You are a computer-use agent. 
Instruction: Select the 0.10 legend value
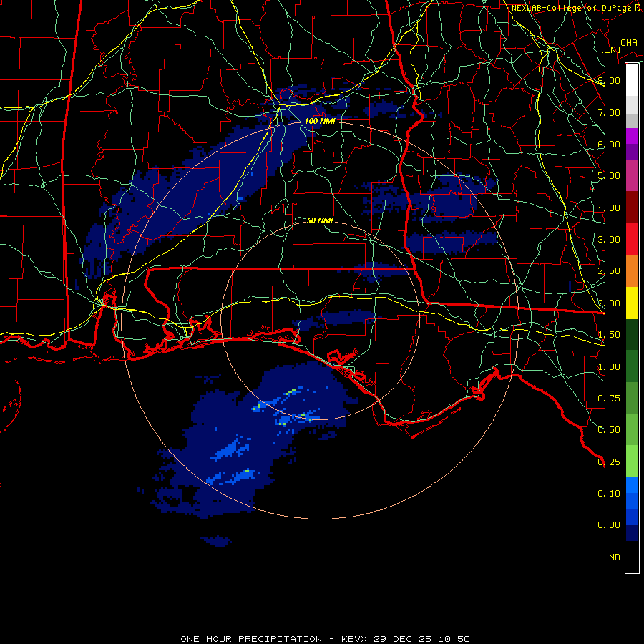[609, 494]
